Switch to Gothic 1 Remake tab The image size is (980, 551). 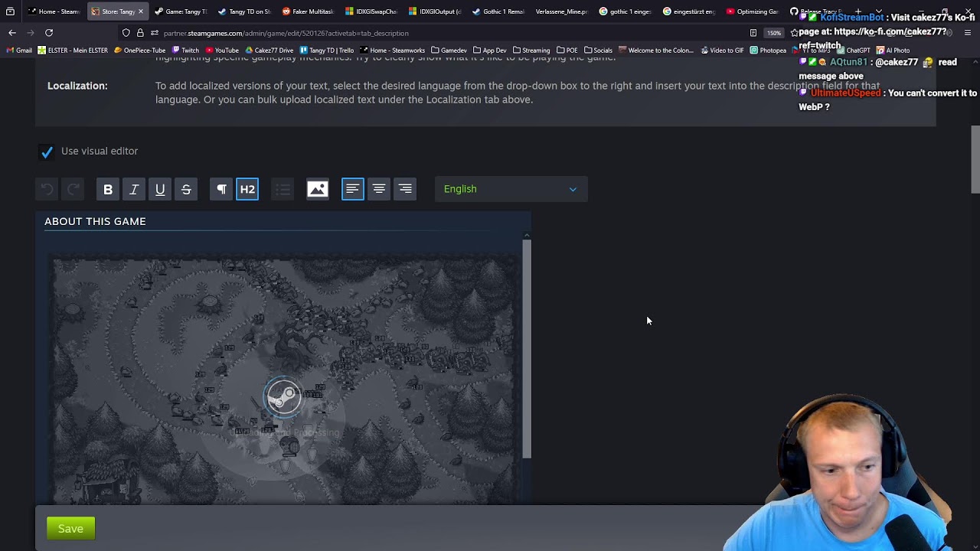(x=498, y=11)
